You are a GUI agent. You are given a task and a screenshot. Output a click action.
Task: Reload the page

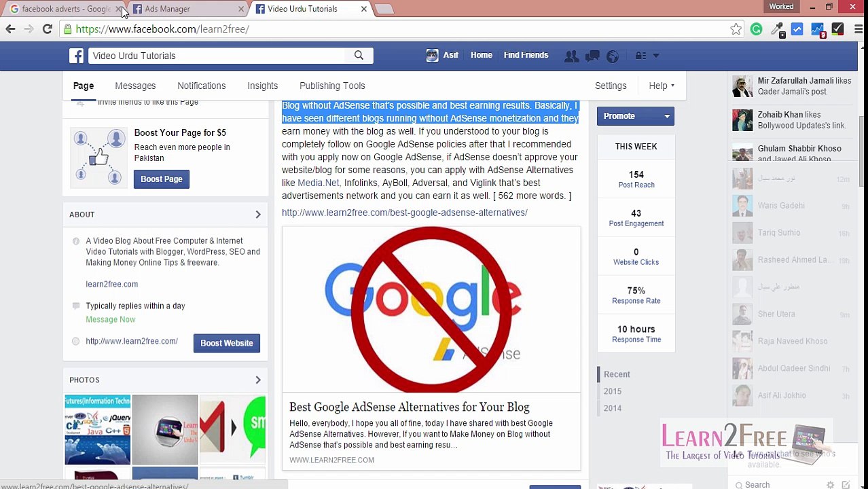48,29
